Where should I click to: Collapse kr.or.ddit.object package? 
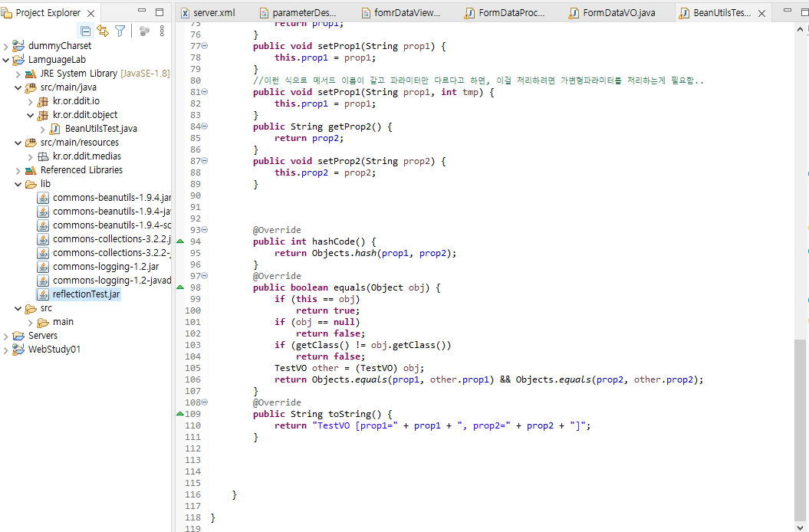[x=31, y=115]
